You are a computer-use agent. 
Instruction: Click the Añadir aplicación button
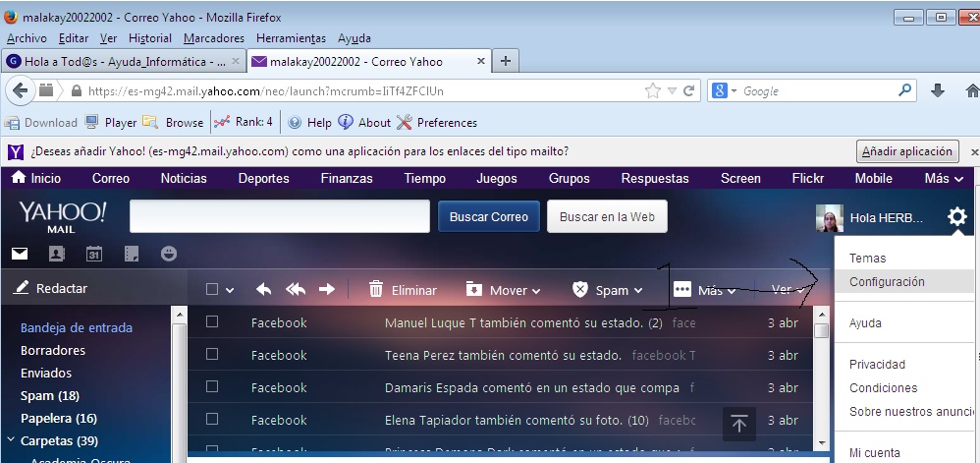[907, 151]
